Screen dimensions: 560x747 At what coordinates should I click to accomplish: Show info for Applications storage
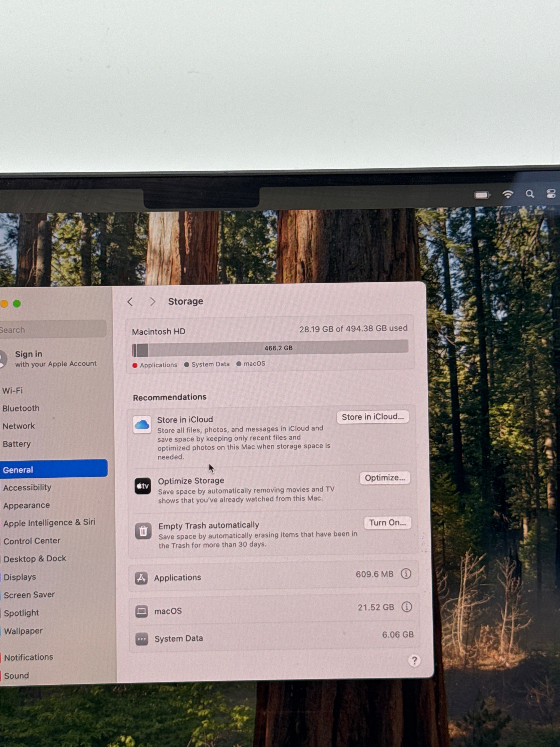click(406, 573)
